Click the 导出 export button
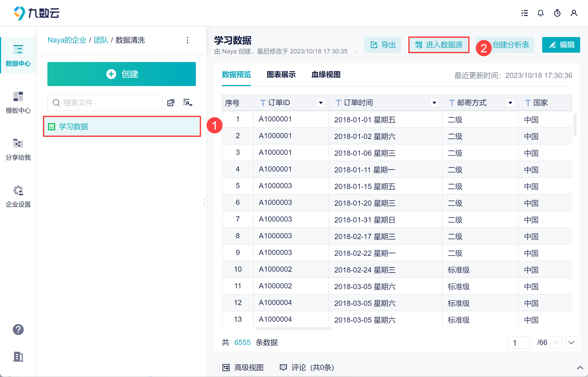 [x=383, y=45]
